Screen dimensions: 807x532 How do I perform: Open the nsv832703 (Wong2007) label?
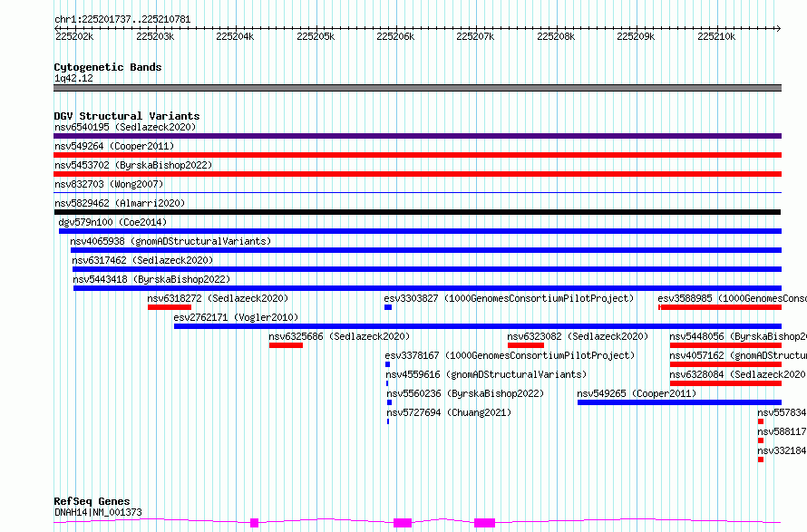109,184
